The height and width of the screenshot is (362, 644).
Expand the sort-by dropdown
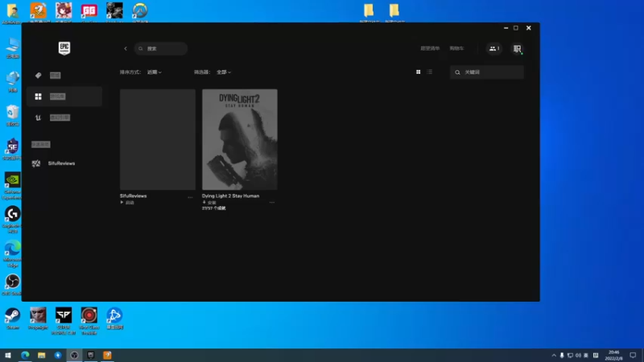[155, 72]
